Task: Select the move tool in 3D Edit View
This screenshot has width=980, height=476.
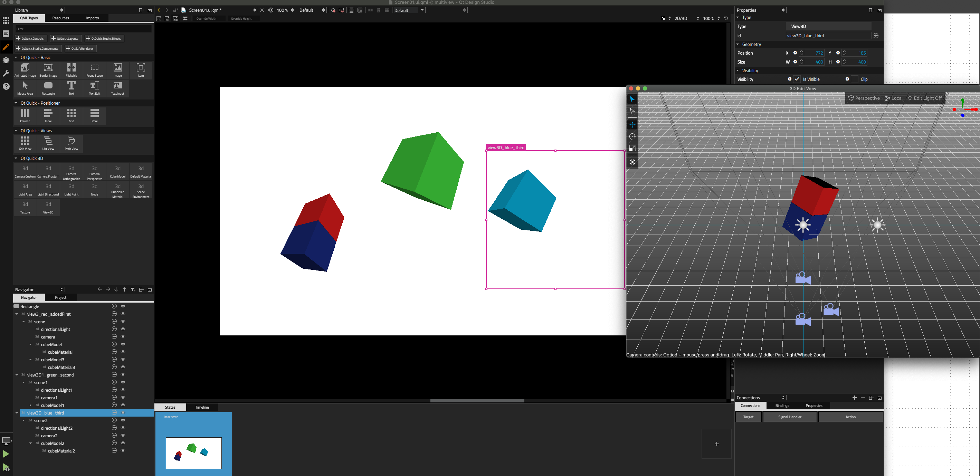Action: [632, 125]
